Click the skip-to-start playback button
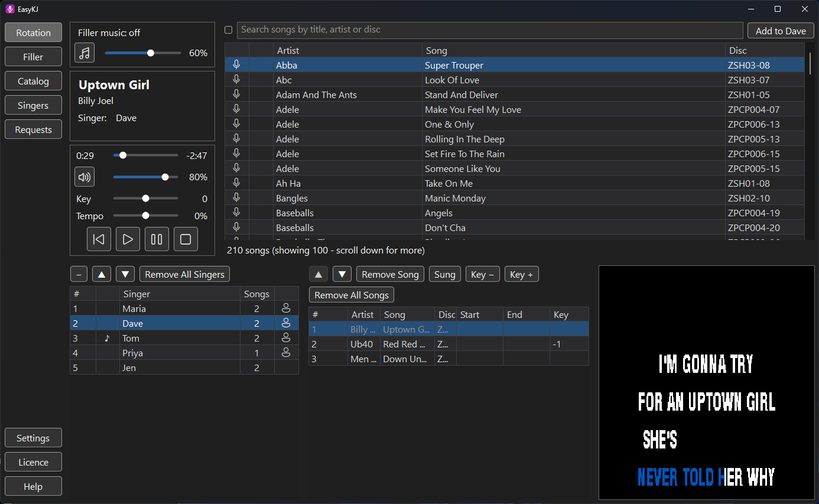 [x=99, y=239]
